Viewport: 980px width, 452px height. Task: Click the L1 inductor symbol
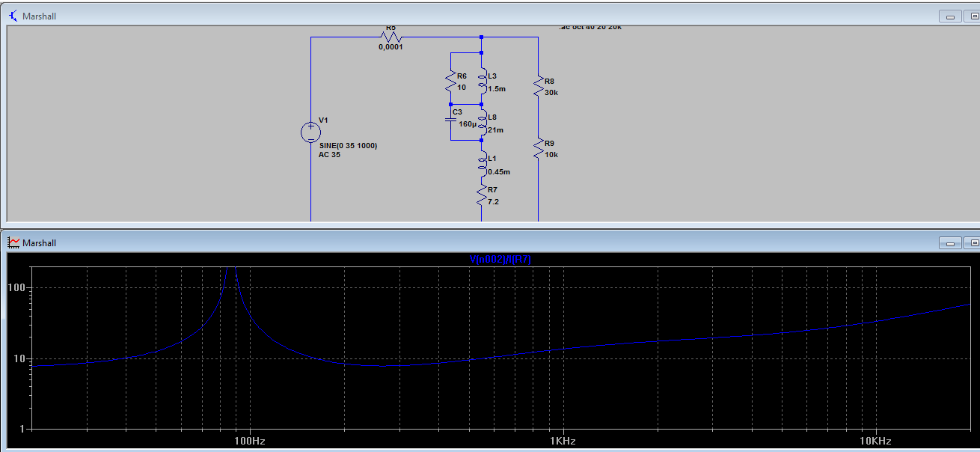point(483,165)
